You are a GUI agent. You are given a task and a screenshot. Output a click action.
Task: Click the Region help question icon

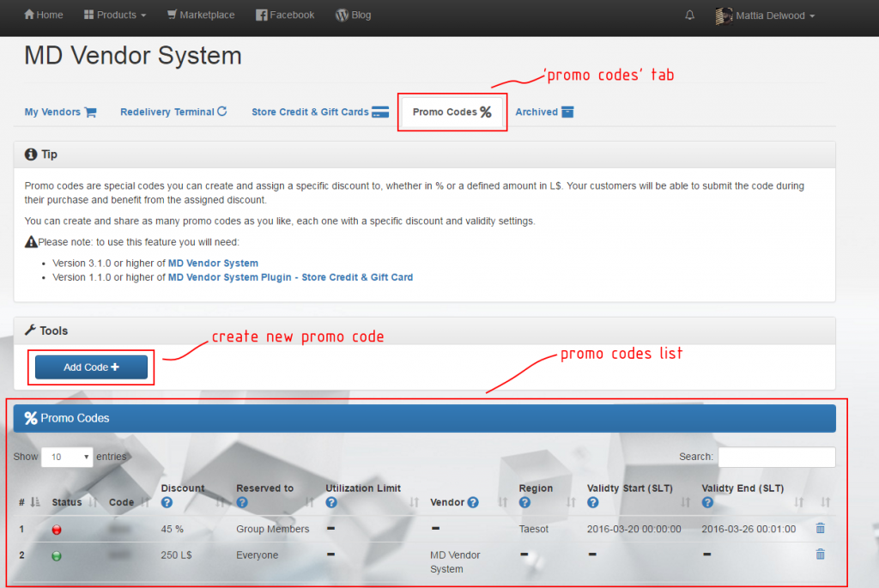click(524, 503)
